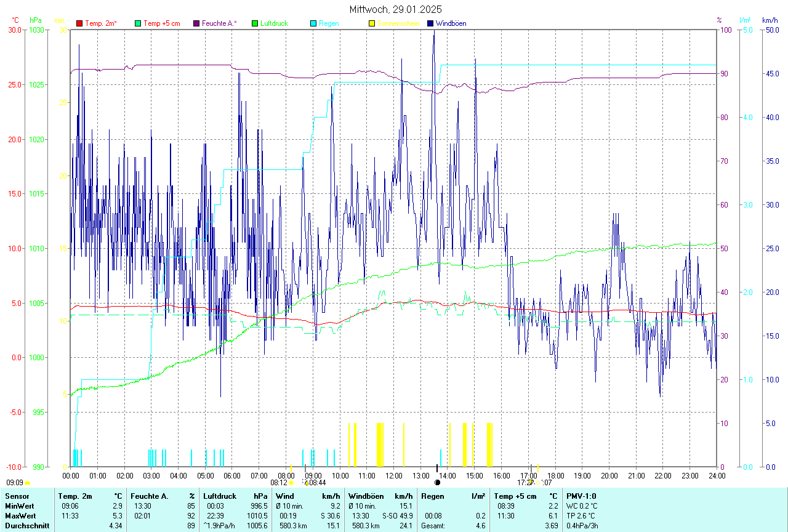Click the 12:00 time axis label

click(x=394, y=475)
